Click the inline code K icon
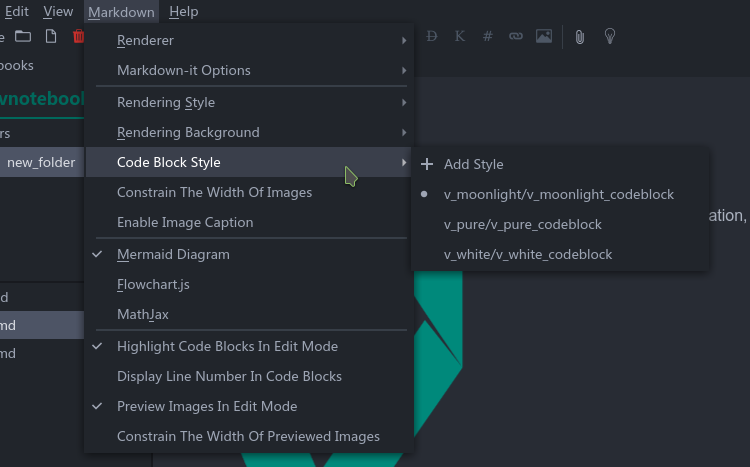 tap(460, 36)
